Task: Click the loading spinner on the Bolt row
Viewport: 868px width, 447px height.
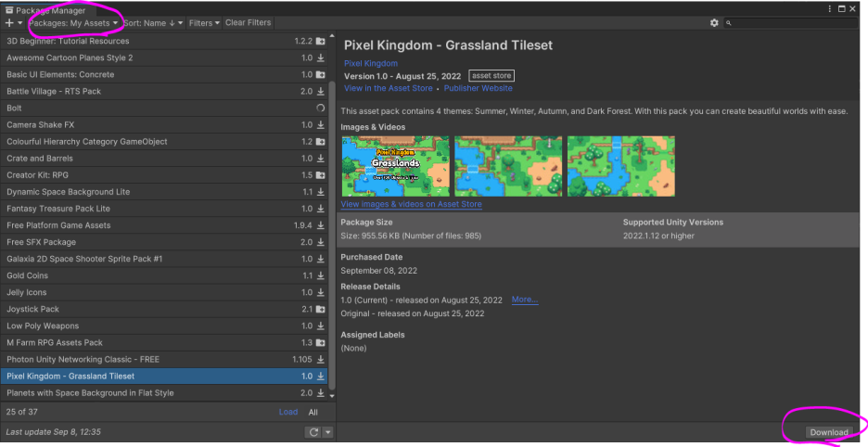Action: [x=321, y=108]
